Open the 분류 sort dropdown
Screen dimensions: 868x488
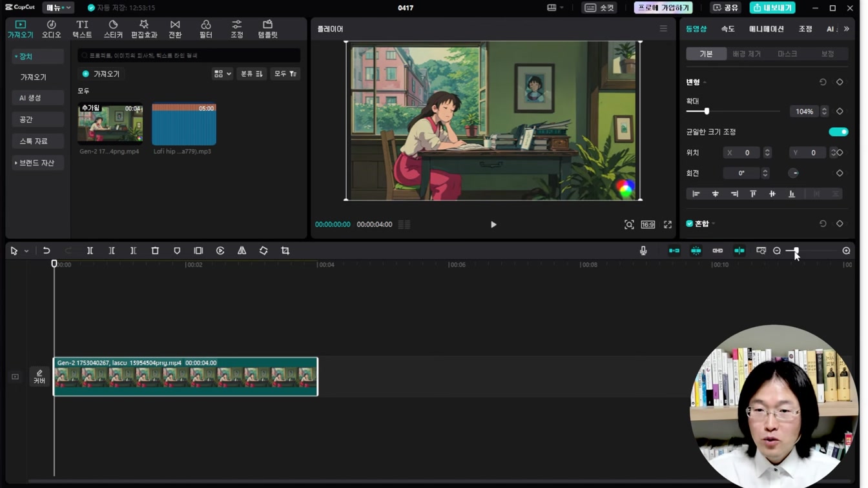tap(251, 74)
